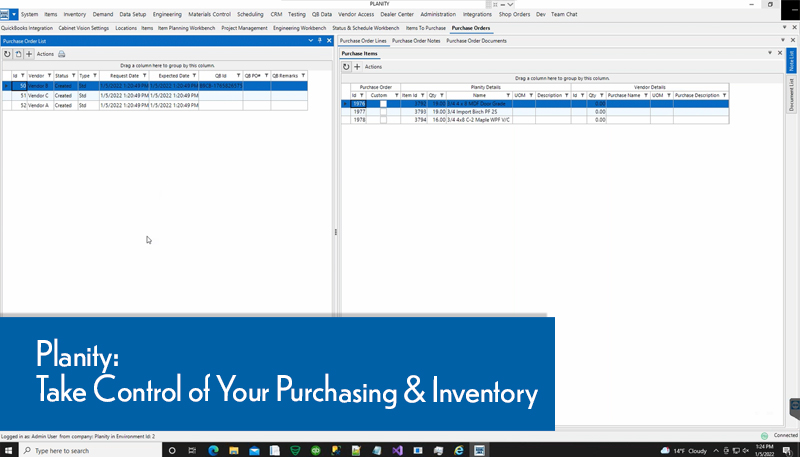
Task: Add a new purchase item with plus icon
Action: point(357,66)
